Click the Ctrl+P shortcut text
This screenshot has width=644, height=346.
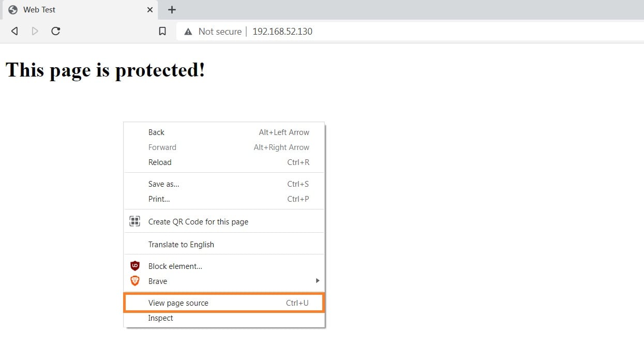point(298,199)
